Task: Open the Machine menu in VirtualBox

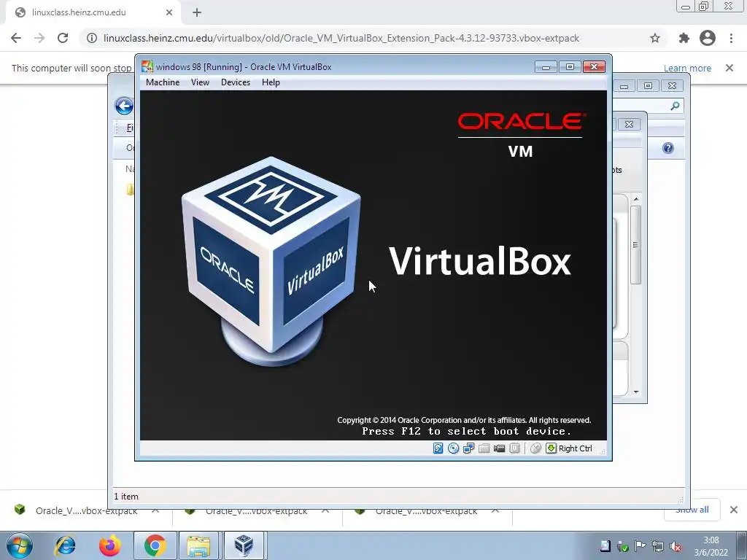Action: (x=163, y=82)
